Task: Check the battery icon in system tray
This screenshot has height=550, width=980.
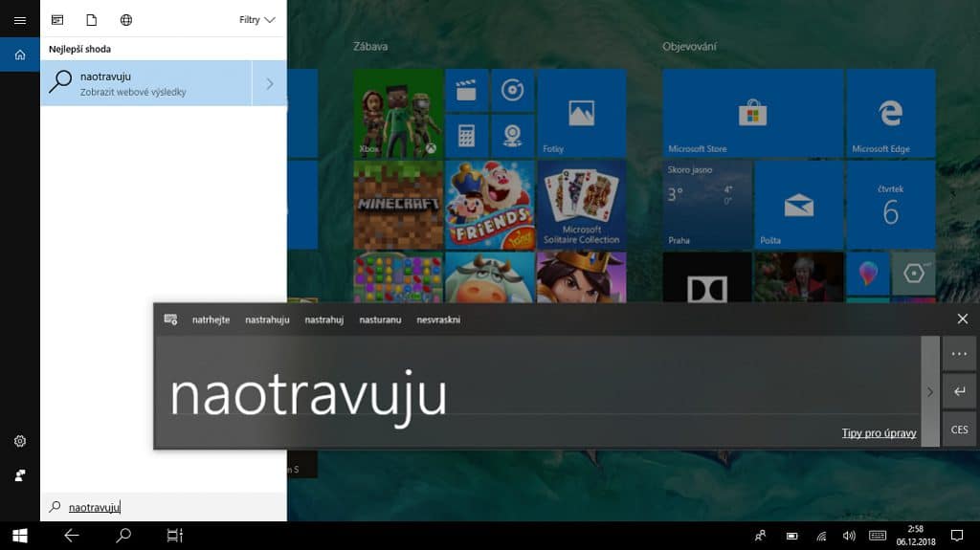Action: click(x=791, y=536)
